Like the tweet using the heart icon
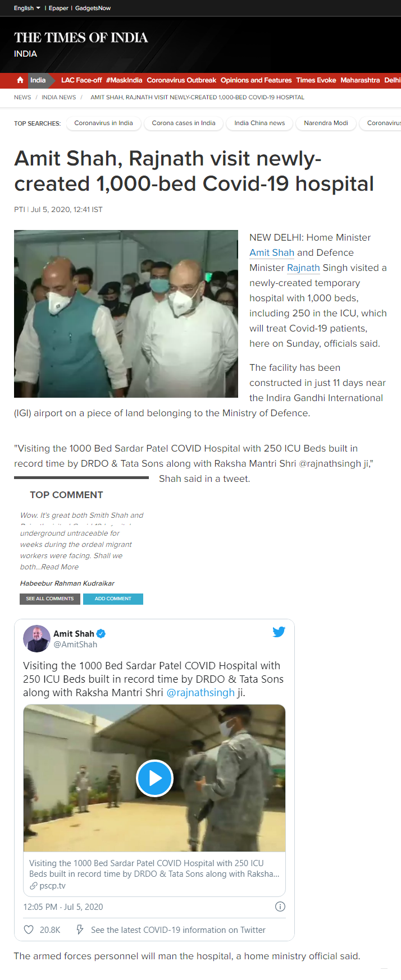The image size is (401, 980). (x=29, y=930)
